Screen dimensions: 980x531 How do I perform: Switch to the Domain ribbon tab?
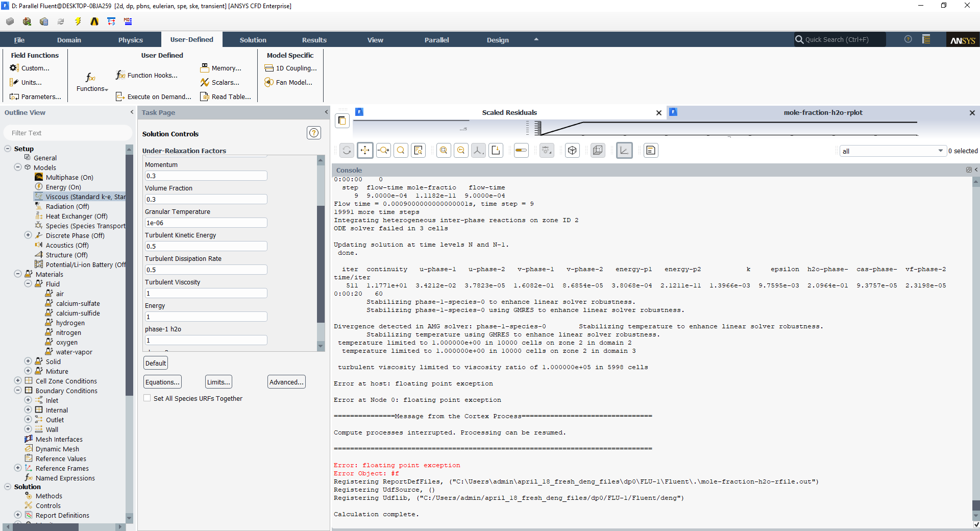69,40
